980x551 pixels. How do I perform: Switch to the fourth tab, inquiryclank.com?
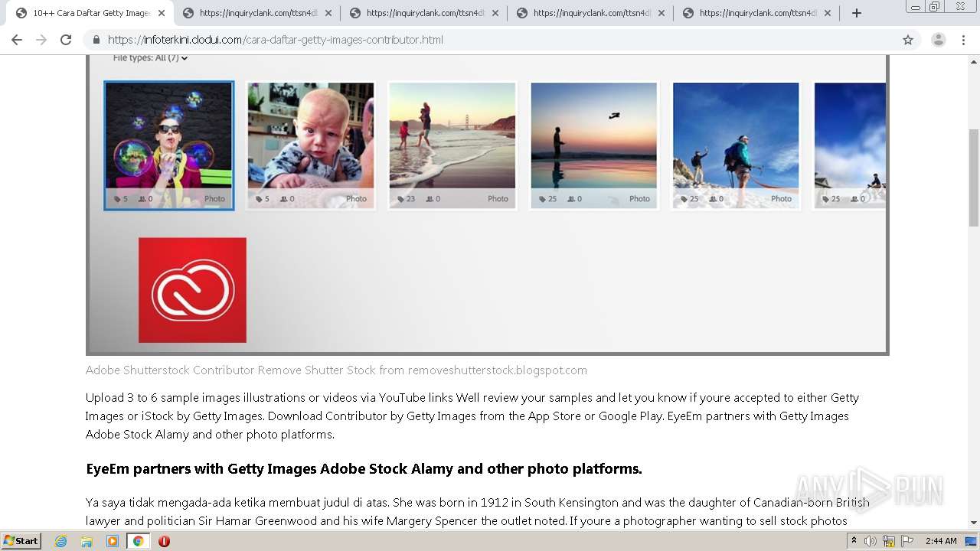pyautogui.click(x=590, y=13)
